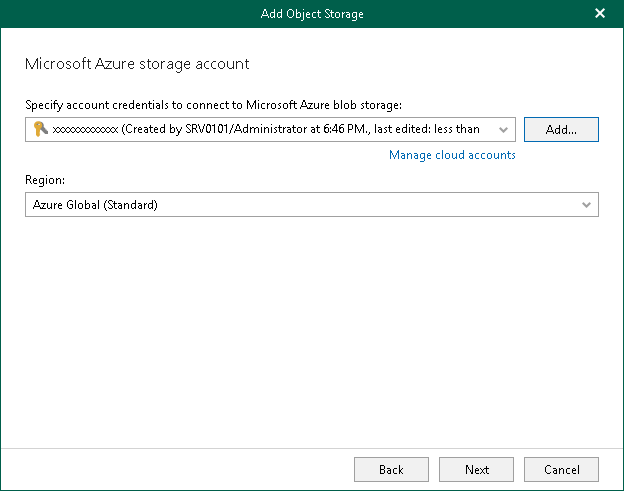624x491 pixels.
Task: Expand the account credentials dropdown arrow
Action: (503, 129)
